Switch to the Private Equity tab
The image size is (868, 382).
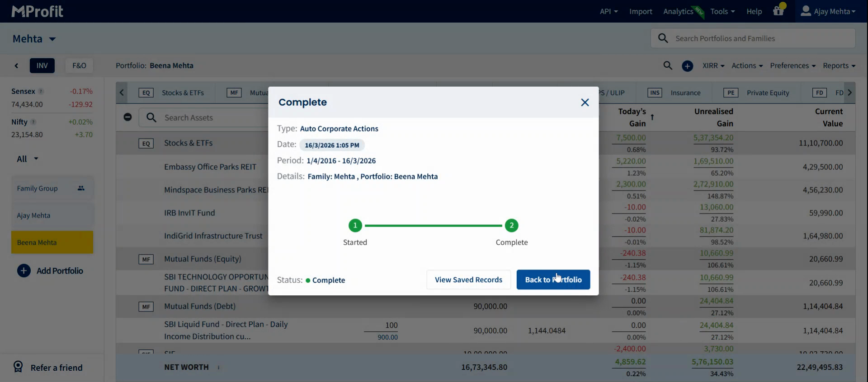(756, 93)
